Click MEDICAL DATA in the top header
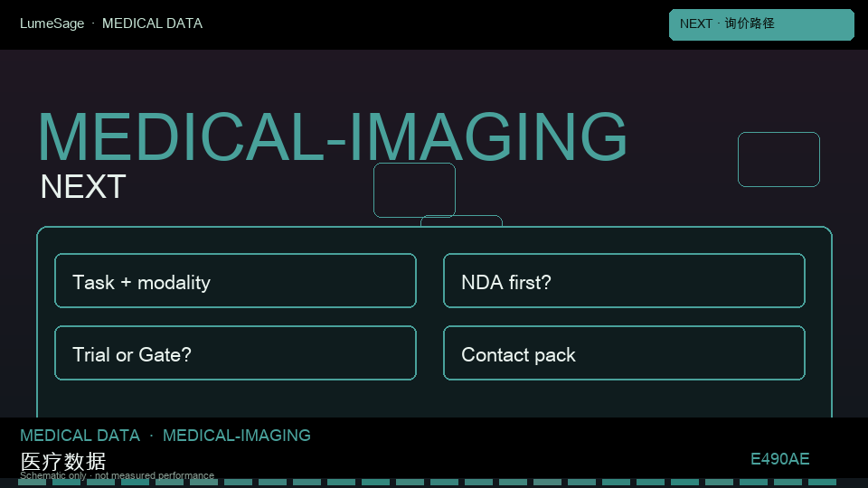Viewport: 868px width, 488px height. click(152, 23)
